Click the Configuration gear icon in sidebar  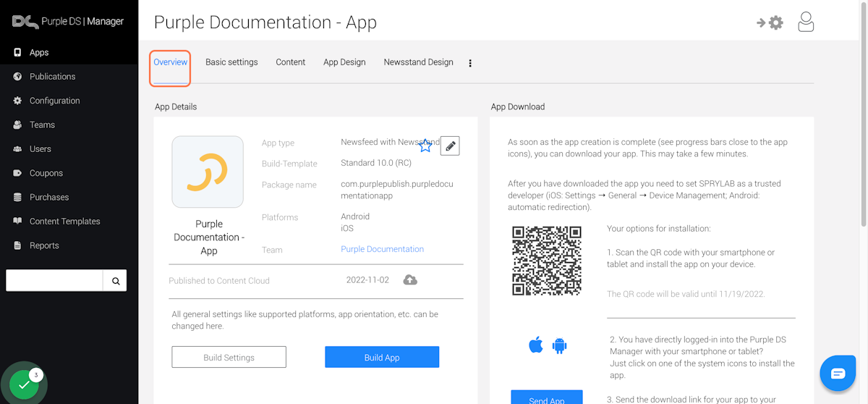coord(17,101)
